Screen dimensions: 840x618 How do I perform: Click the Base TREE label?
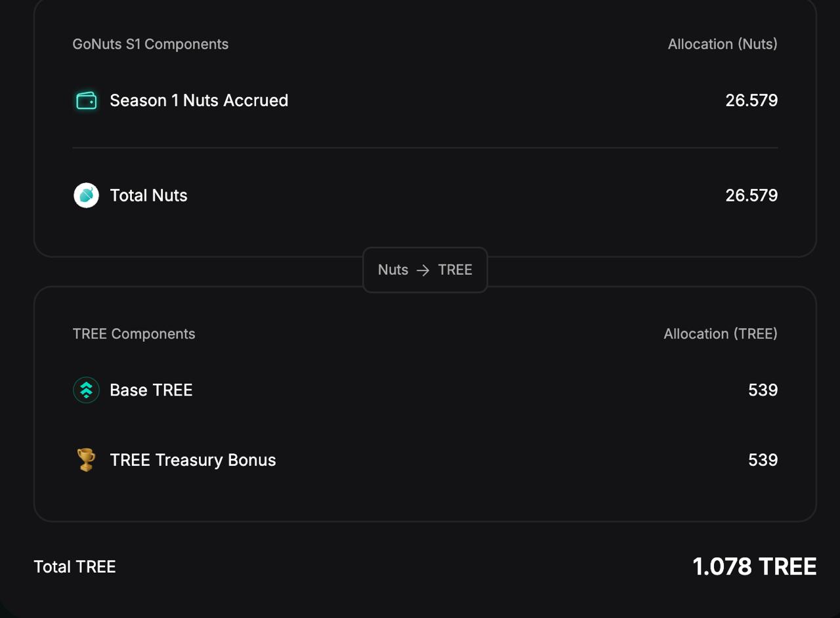151,390
